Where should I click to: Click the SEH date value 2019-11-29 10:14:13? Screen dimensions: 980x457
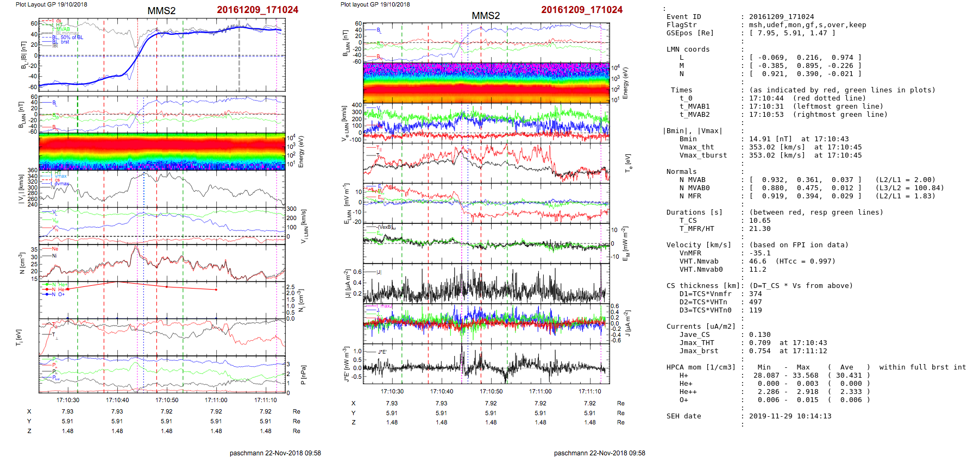coord(790,416)
